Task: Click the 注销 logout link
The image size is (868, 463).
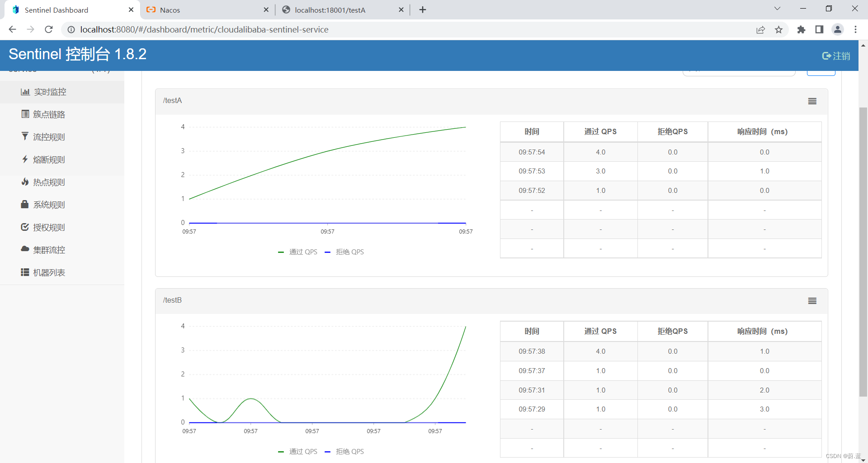Action: [x=836, y=56]
